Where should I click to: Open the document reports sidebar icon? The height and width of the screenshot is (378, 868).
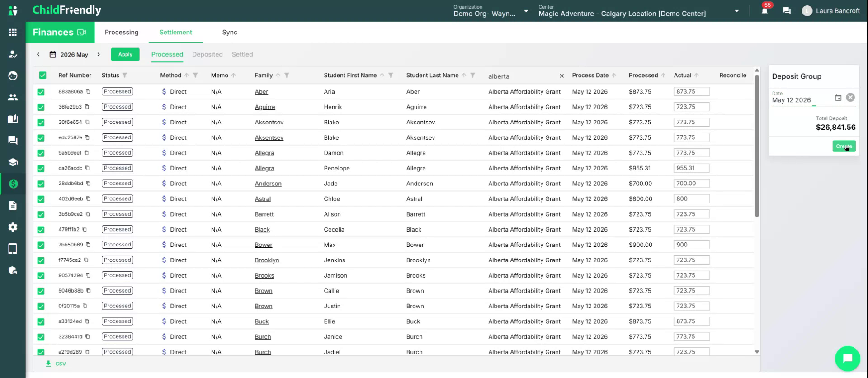tap(13, 205)
